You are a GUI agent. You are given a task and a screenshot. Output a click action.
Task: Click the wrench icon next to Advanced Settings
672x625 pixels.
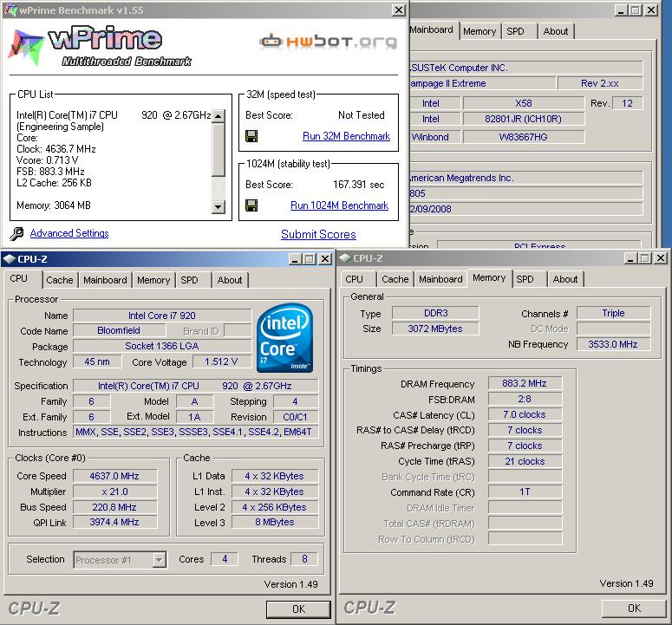pos(16,233)
